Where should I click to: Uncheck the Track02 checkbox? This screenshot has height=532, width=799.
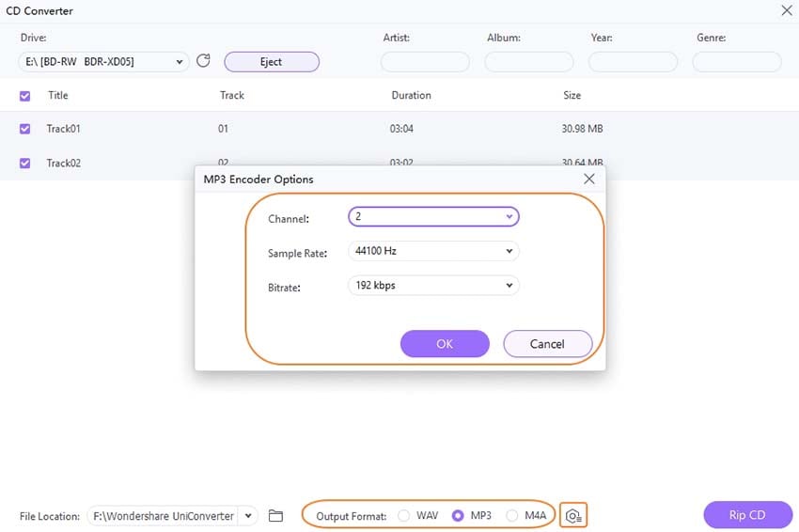tap(25, 163)
